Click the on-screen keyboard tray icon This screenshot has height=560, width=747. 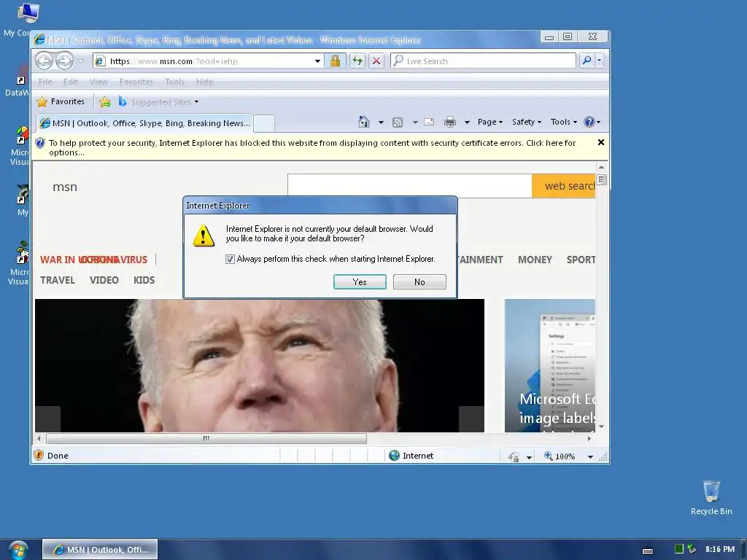click(x=648, y=551)
